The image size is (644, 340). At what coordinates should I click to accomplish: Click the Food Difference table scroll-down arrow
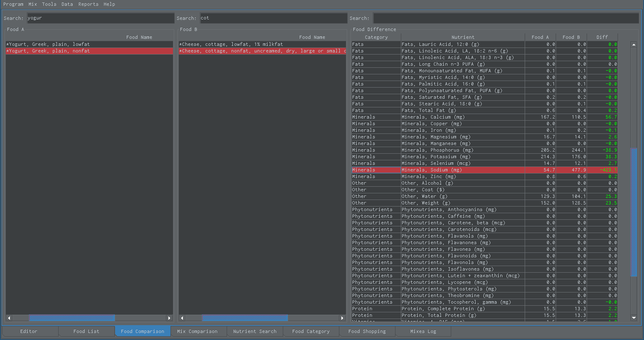tap(634, 317)
